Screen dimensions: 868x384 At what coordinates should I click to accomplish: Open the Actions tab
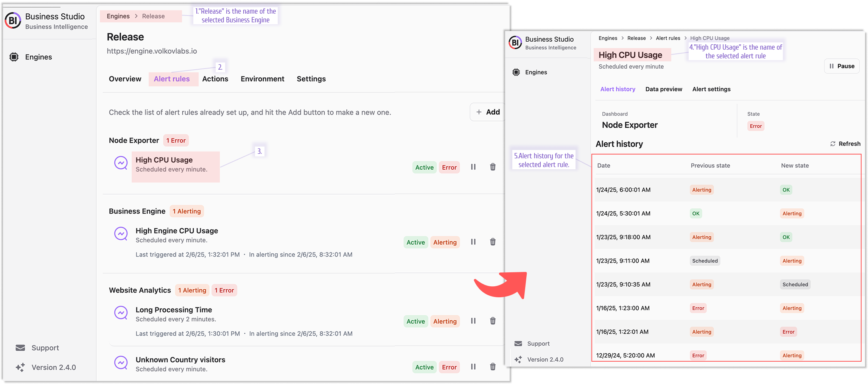click(215, 79)
